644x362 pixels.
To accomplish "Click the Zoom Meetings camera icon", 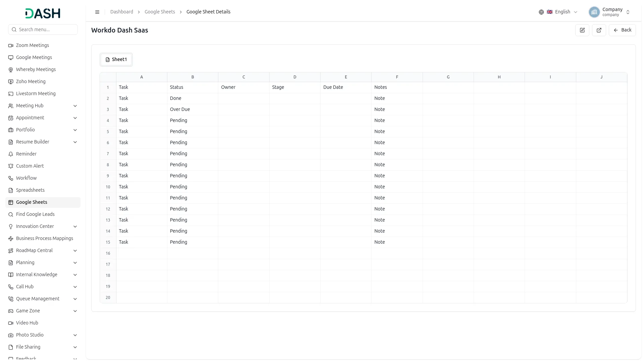I will click(11, 46).
